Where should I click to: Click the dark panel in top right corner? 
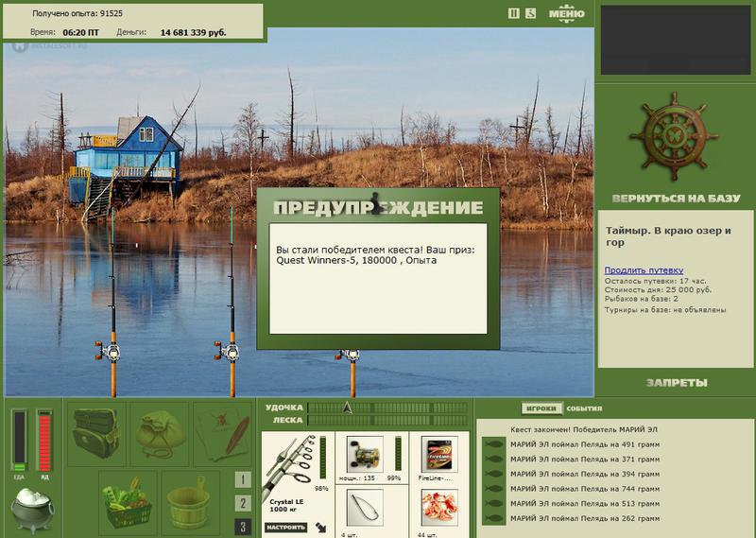pyautogui.click(x=676, y=40)
